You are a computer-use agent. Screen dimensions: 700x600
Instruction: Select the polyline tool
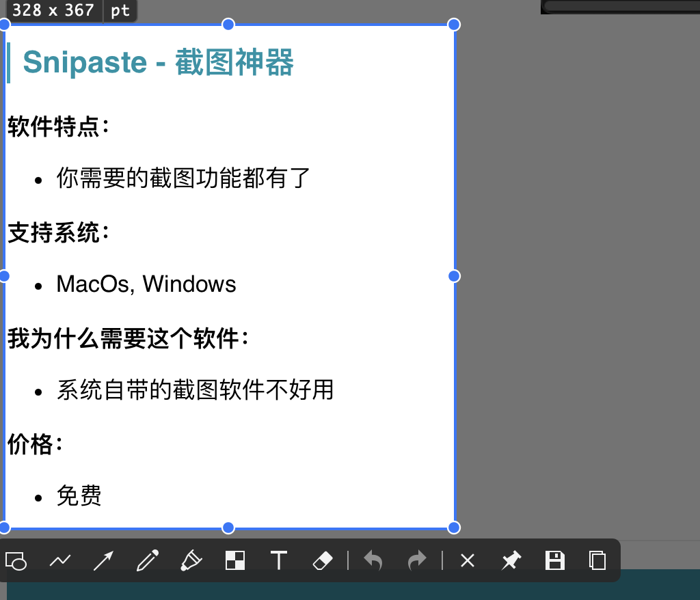pos(60,560)
